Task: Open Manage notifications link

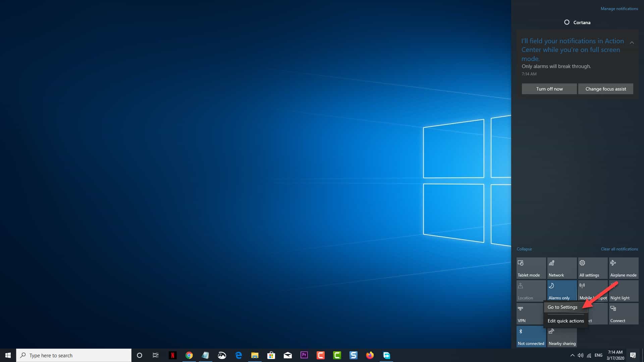Action: (619, 9)
